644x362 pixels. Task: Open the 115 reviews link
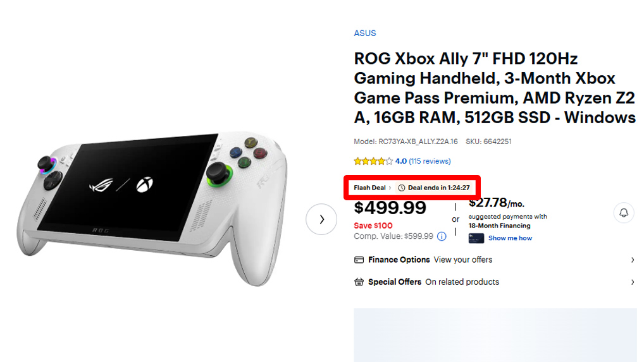(x=430, y=161)
